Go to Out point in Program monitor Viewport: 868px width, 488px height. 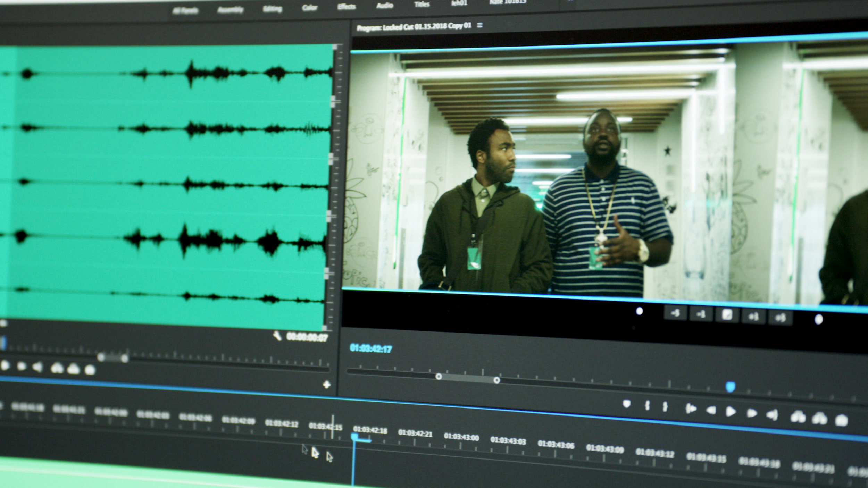tap(773, 415)
